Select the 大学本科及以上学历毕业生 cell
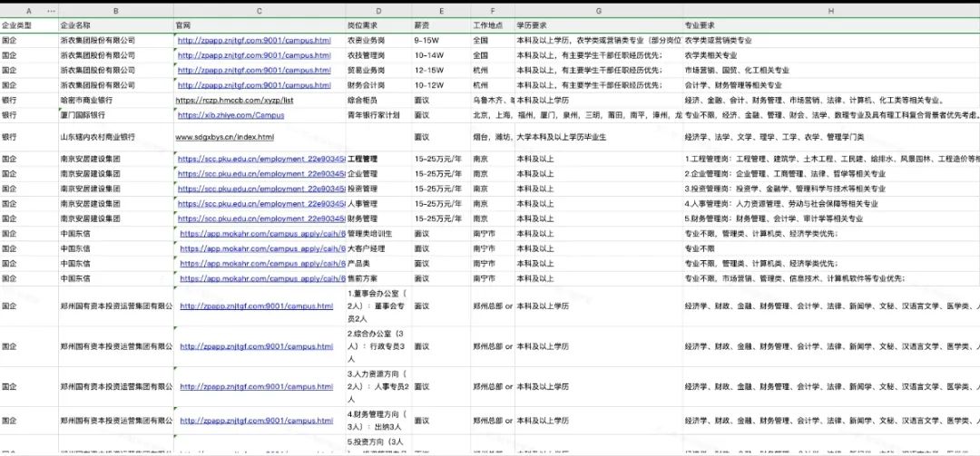 599,136
